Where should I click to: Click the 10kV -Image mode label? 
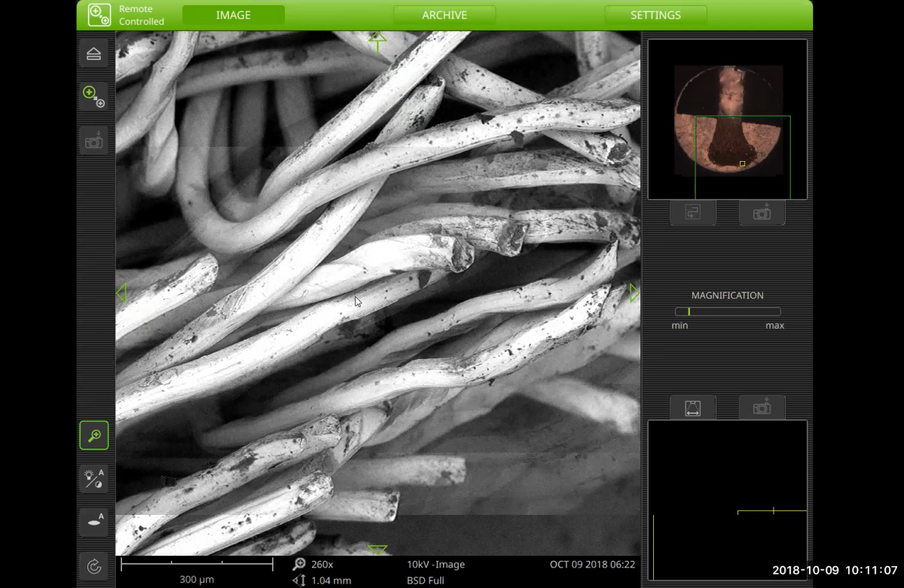(x=436, y=565)
